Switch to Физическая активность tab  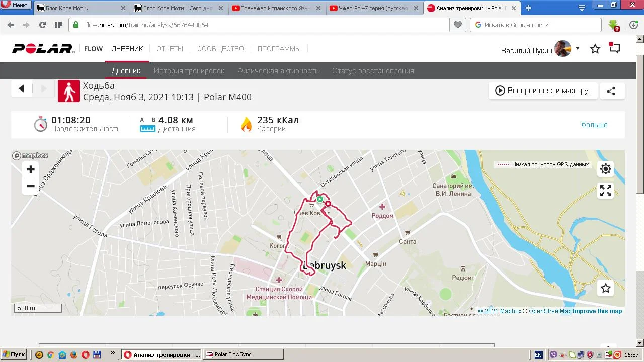pyautogui.click(x=278, y=71)
